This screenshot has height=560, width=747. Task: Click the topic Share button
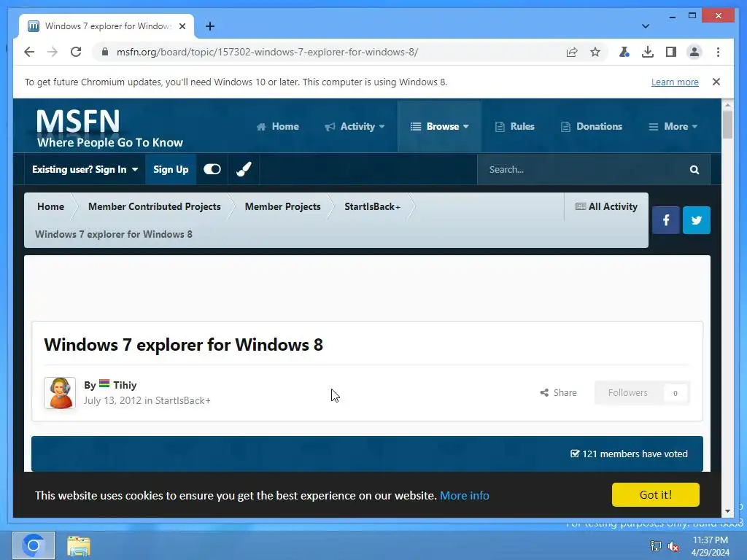tap(558, 393)
